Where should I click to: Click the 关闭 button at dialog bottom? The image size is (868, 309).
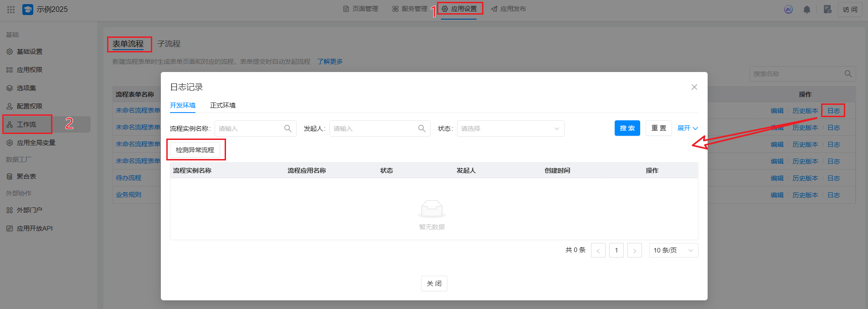[x=434, y=283]
